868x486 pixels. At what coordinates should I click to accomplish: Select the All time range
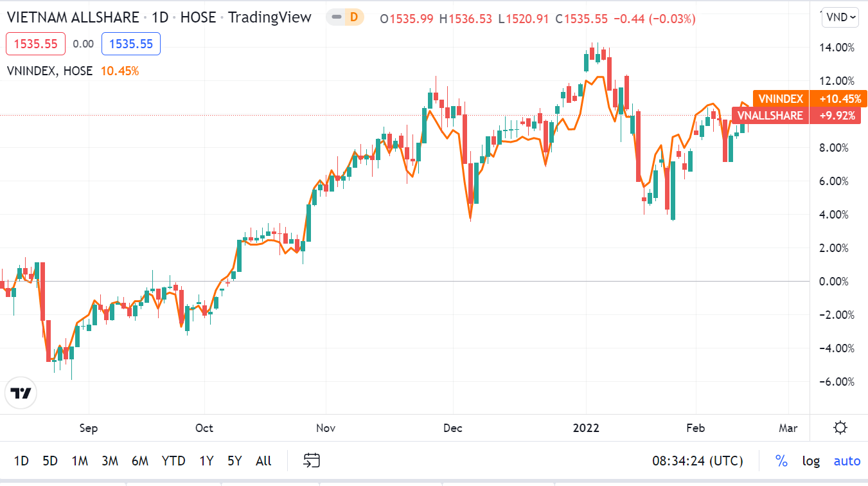(x=263, y=460)
